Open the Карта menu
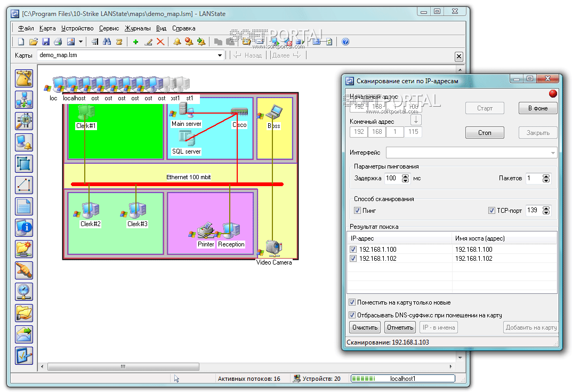 [x=47, y=28]
